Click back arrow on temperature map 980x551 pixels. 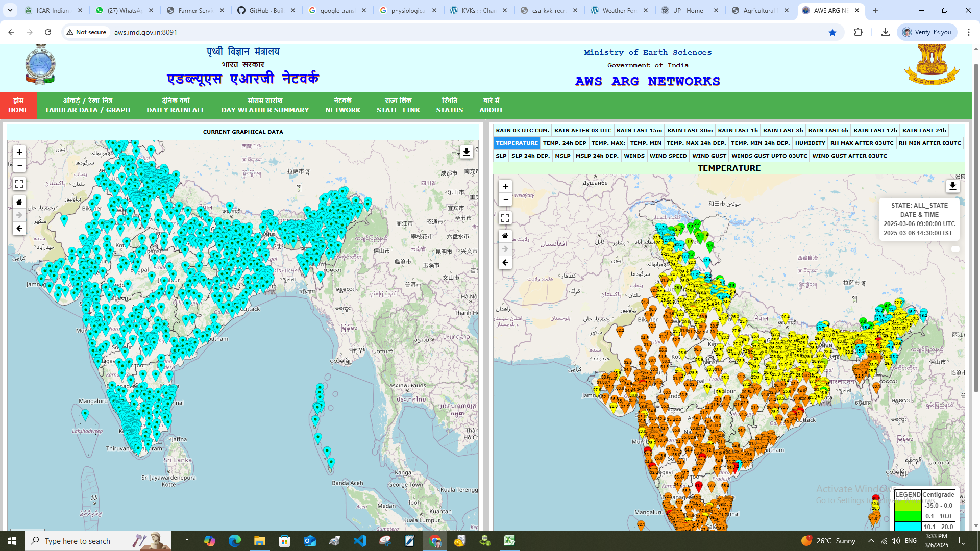click(x=505, y=262)
